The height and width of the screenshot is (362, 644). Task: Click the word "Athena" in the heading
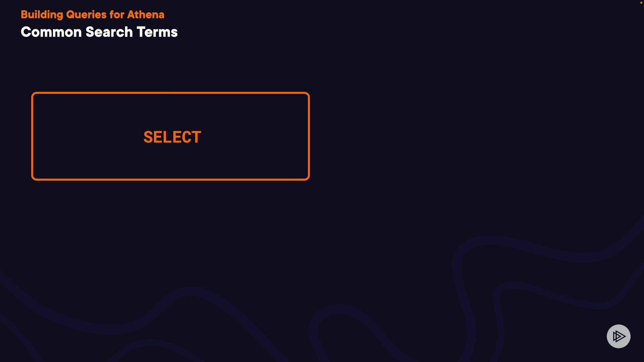click(146, 15)
